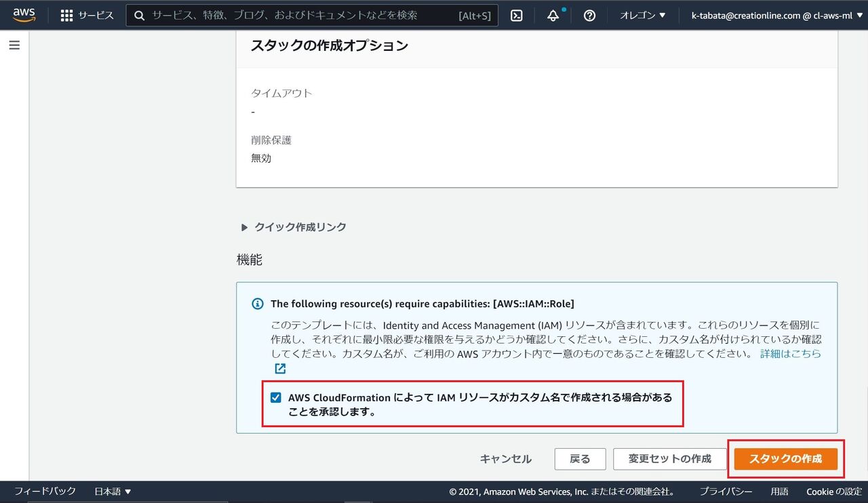Click the 戻る button
Screen dimensions: 868x503
point(580,459)
